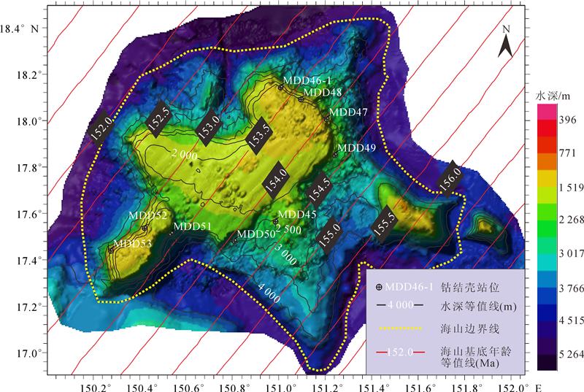This screenshot has width=584, height=392.
Task: Click the MDD48 sampling station marker
Action: [301, 99]
